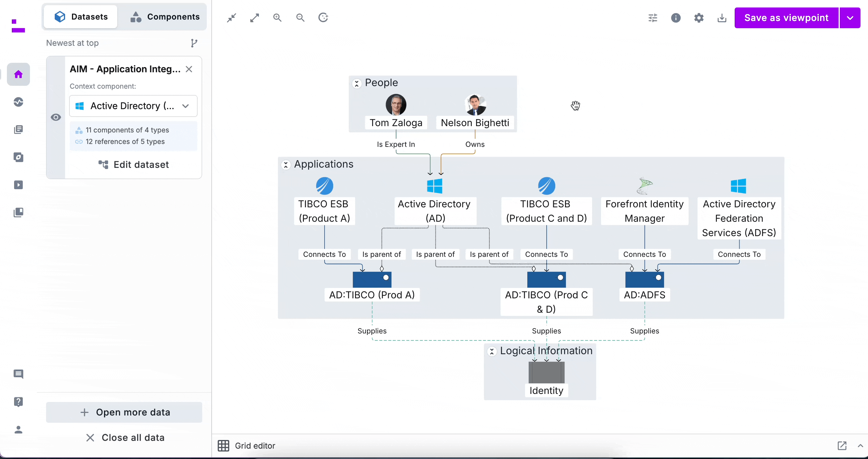Collapse the Applications group
This screenshot has width=868, height=459.
click(286, 165)
